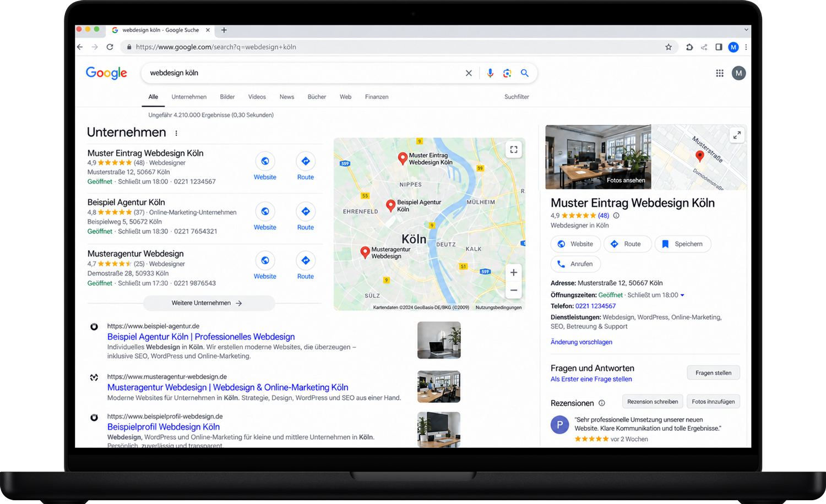Go back with browser back arrow
Image resolution: width=826 pixels, height=504 pixels.
pos(80,47)
